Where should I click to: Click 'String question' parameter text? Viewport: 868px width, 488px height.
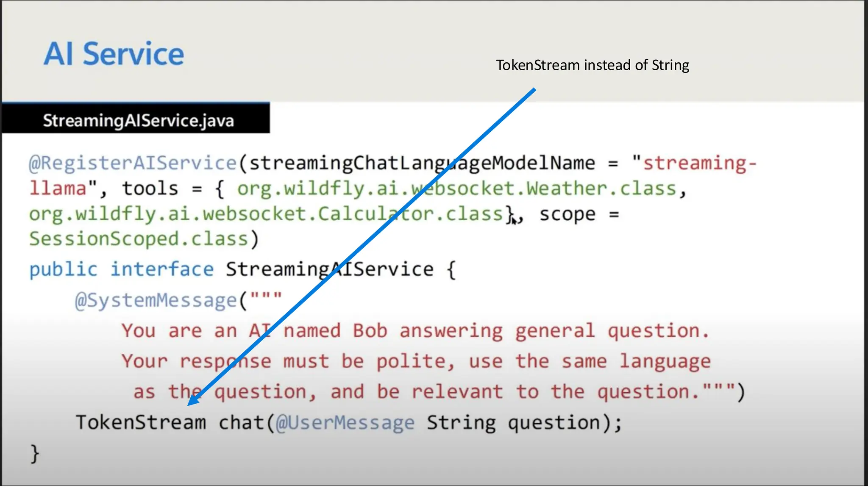tap(513, 423)
